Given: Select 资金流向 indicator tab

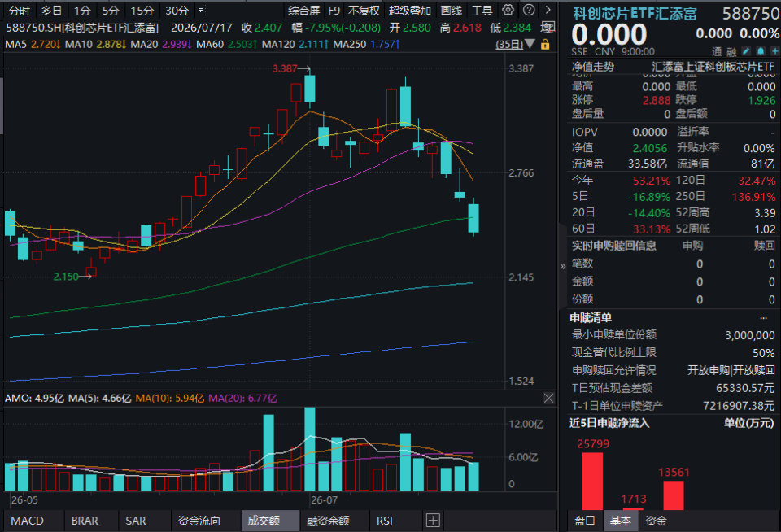Looking at the screenshot, I should point(199,521).
